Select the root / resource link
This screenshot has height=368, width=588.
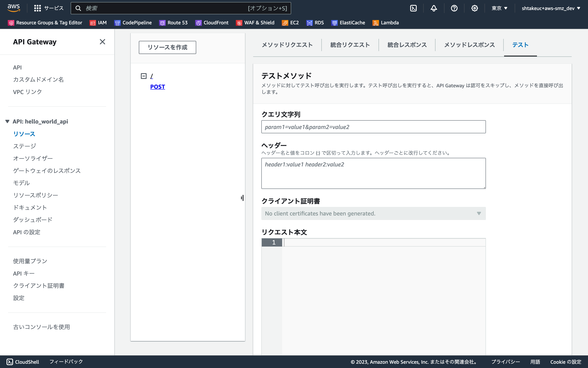(152, 76)
